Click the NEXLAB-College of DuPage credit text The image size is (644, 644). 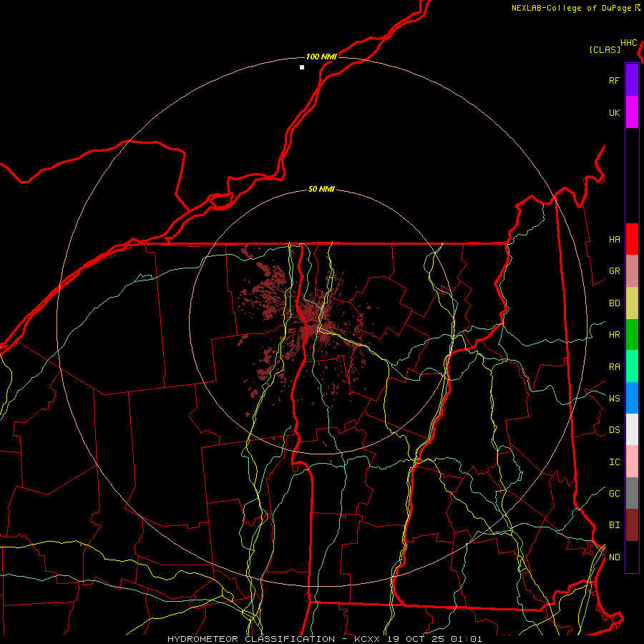coord(572,8)
